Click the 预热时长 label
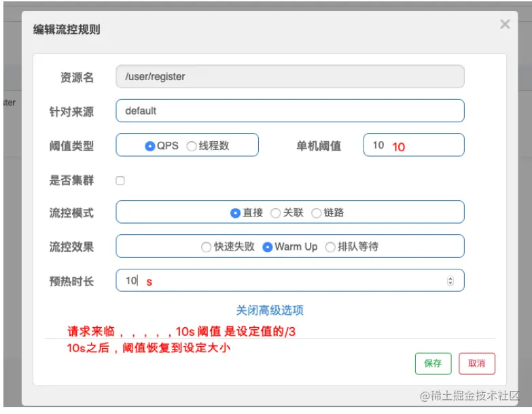 tap(71, 281)
